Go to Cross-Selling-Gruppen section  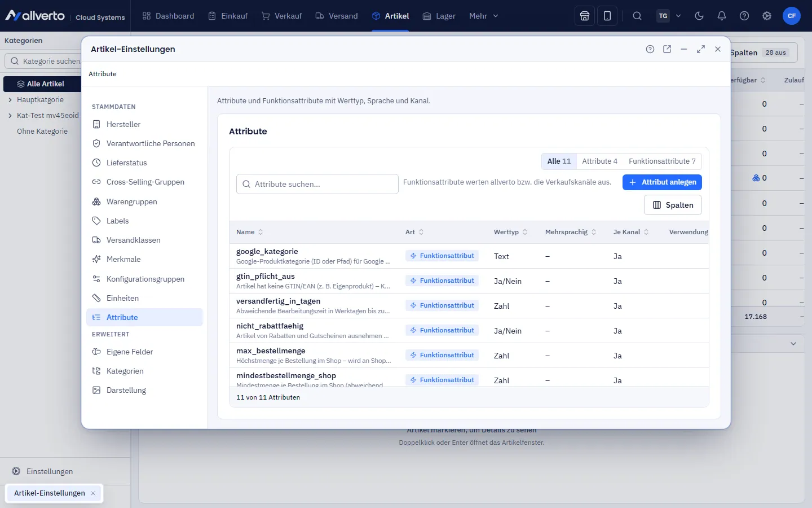[x=144, y=182]
